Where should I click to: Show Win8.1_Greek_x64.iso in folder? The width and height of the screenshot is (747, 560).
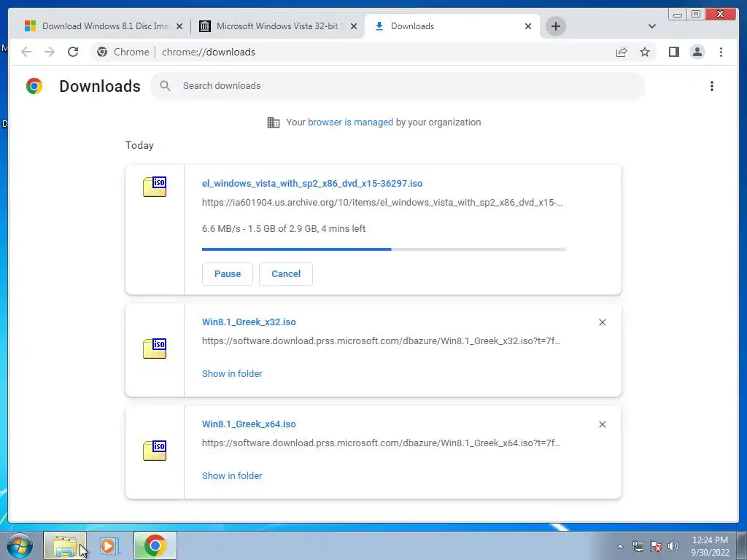click(x=232, y=475)
